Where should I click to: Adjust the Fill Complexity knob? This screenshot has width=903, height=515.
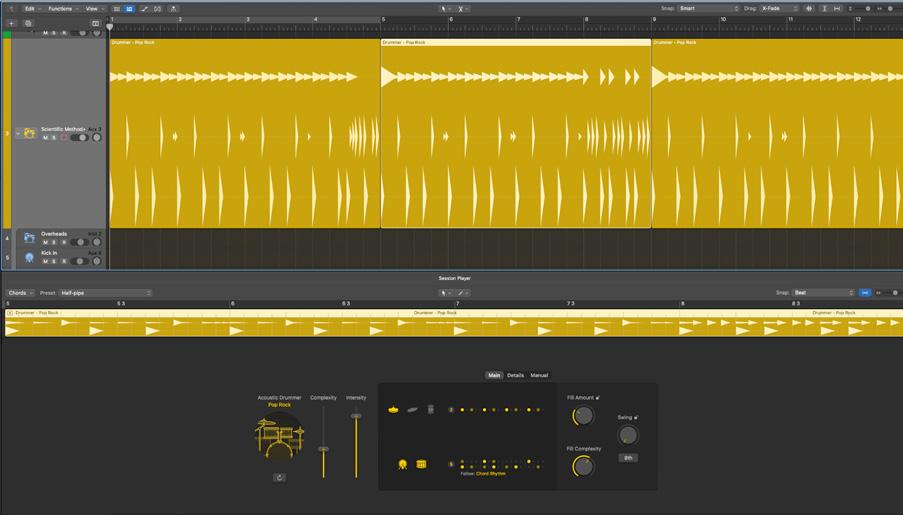pos(583,466)
